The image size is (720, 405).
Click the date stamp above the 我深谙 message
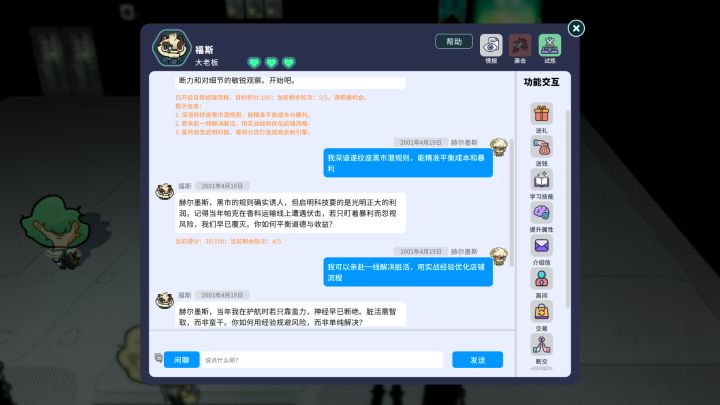421,142
